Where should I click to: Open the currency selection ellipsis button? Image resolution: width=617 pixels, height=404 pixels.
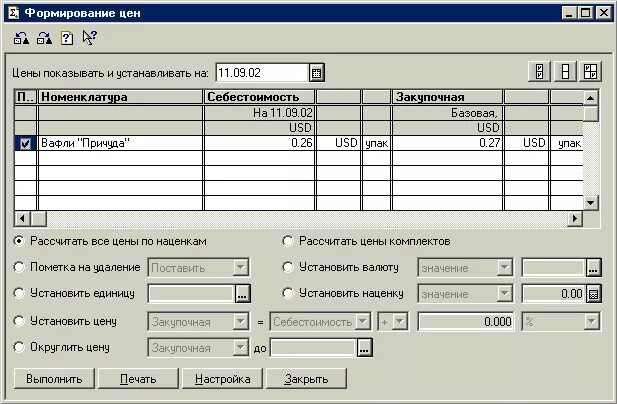[593, 268]
